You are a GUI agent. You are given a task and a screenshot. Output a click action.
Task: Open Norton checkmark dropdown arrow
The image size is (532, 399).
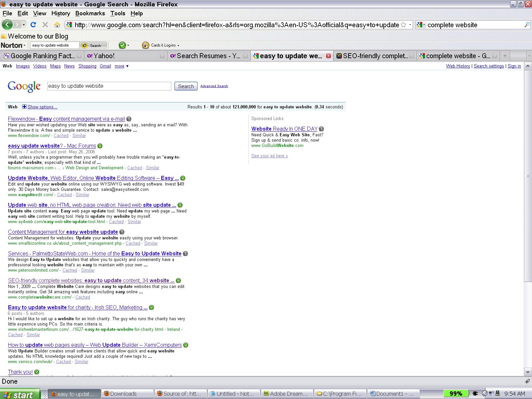[128, 46]
